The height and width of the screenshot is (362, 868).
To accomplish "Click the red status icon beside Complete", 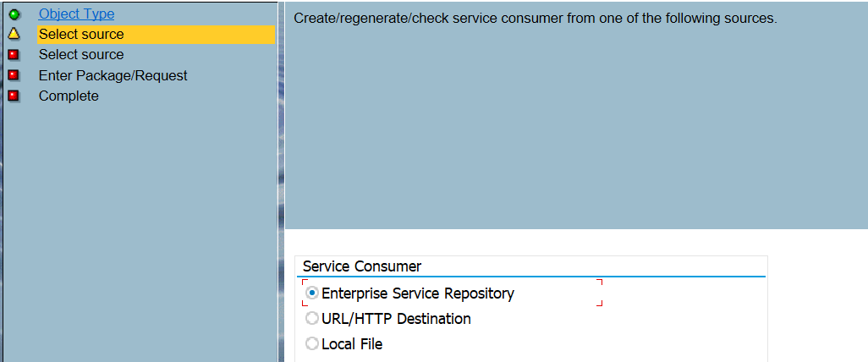I will 14,96.
